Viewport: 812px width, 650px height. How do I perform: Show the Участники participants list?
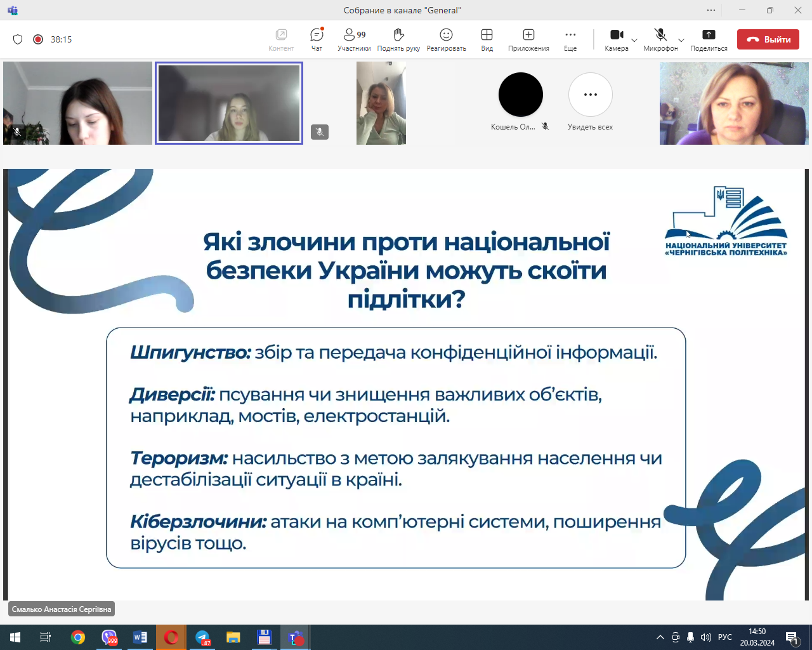354,39
